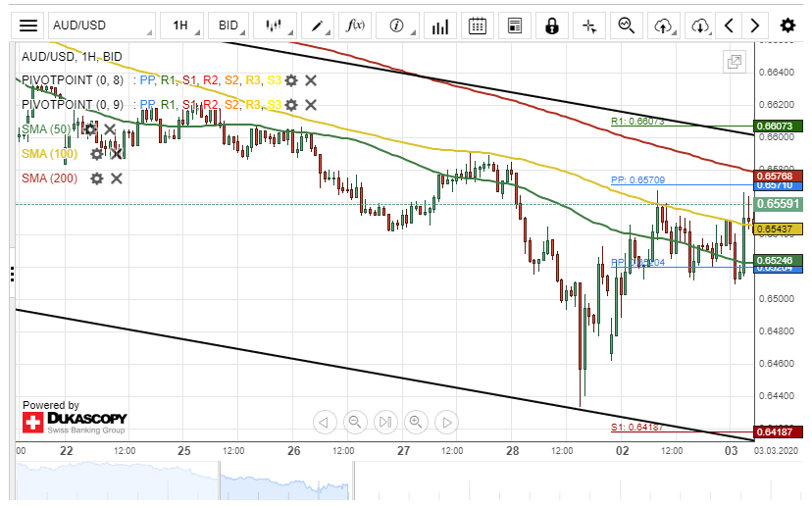Open the Dukascopy logo link

(75, 422)
